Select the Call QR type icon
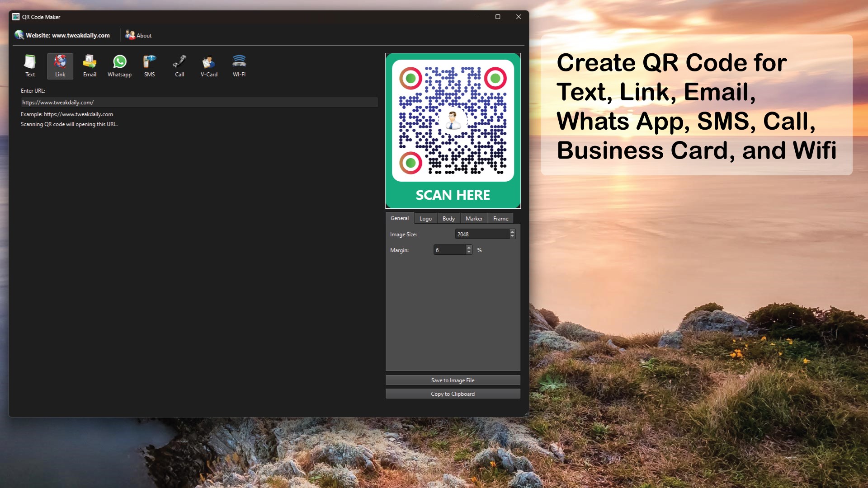The height and width of the screenshot is (488, 868). 179,66
